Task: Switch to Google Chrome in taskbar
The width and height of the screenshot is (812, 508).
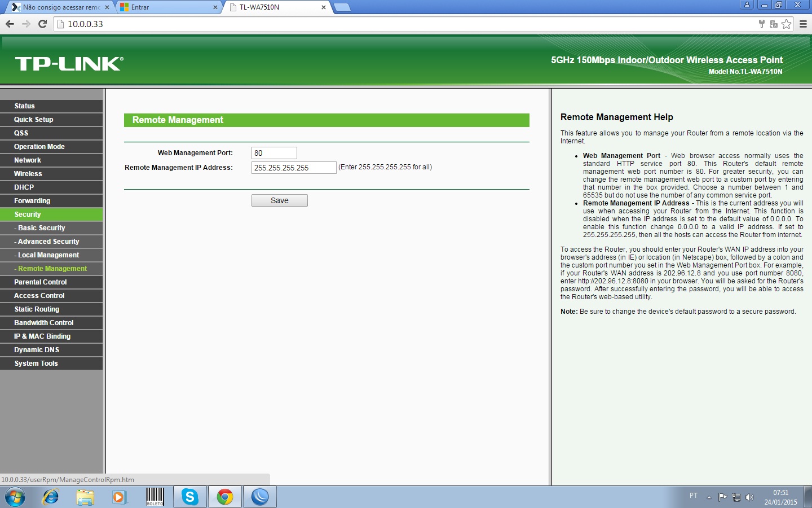Action: (x=225, y=497)
